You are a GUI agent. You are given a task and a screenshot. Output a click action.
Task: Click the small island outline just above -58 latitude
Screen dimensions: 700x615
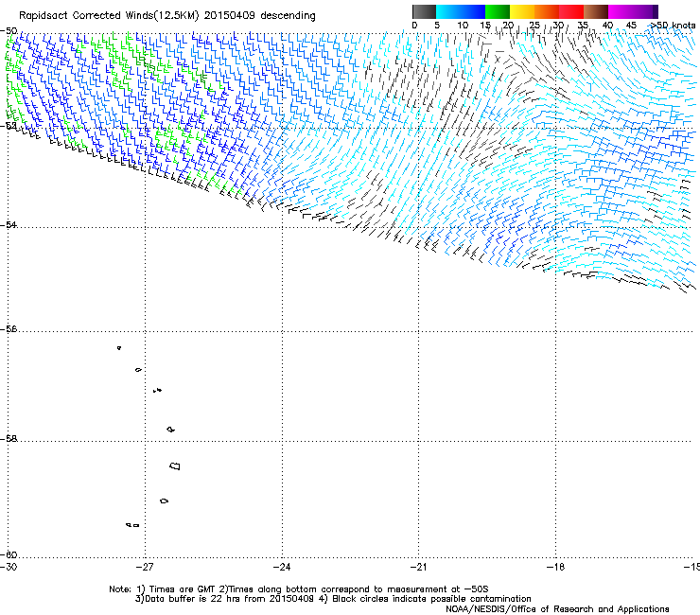click(x=170, y=430)
